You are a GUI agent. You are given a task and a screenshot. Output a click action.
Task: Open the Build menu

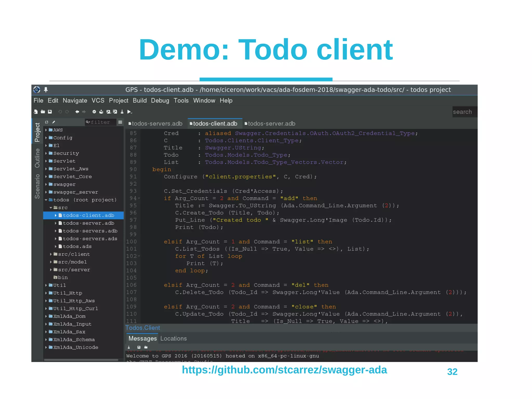pyautogui.click(x=140, y=101)
